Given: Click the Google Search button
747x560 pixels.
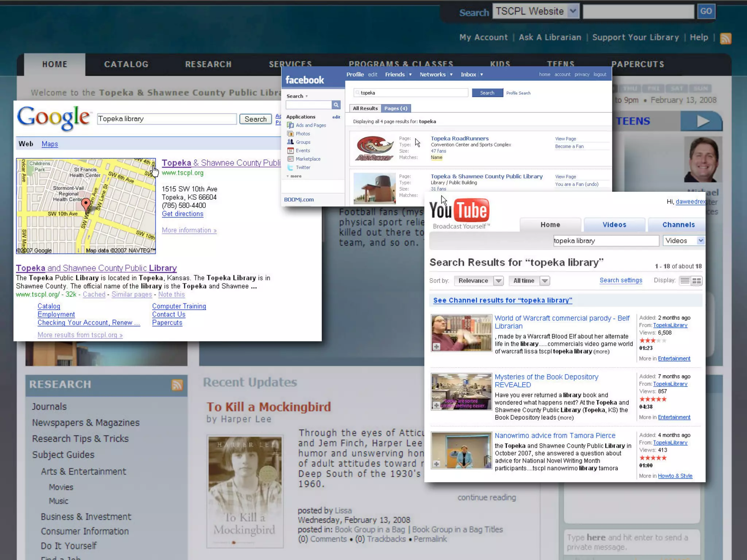Looking at the screenshot, I should pos(255,119).
